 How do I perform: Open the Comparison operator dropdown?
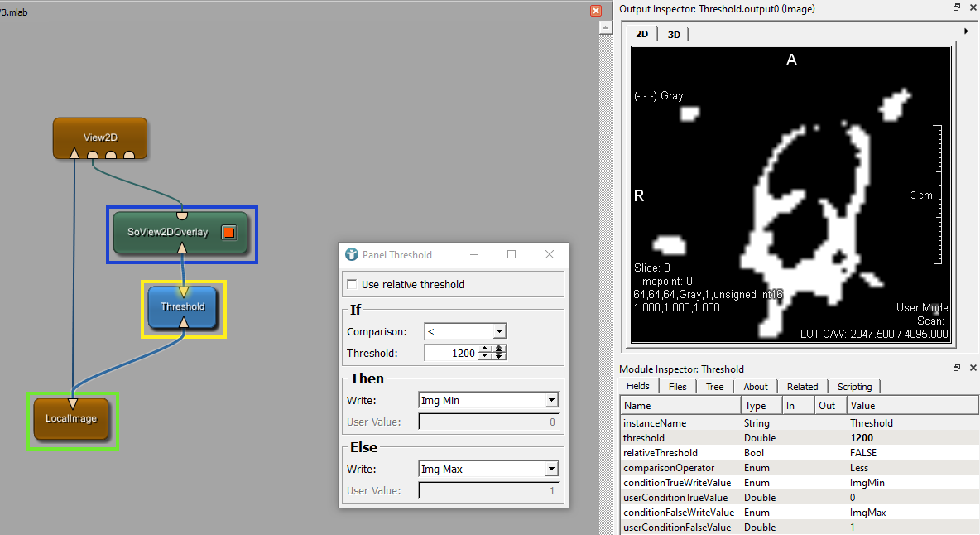click(x=464, y=331)
